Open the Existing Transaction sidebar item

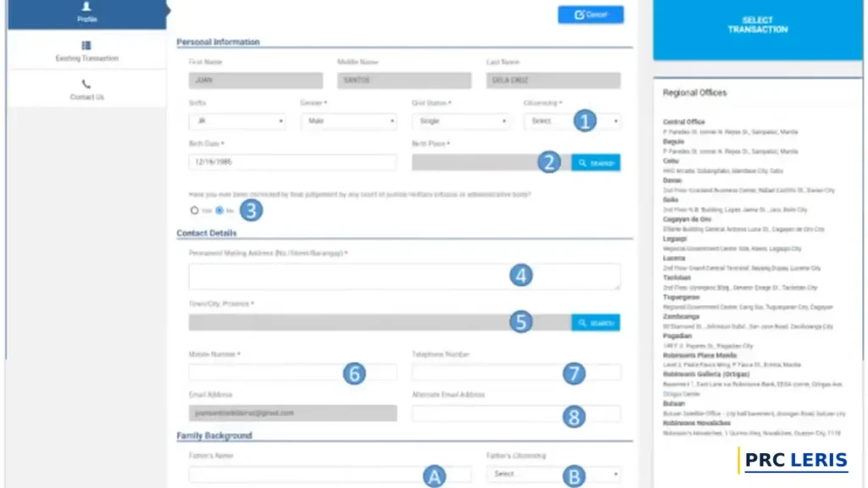(87, 51)
